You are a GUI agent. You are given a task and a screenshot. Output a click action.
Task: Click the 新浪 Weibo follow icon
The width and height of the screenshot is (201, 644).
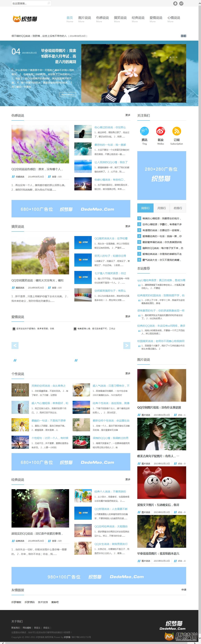tap(161, 131)
